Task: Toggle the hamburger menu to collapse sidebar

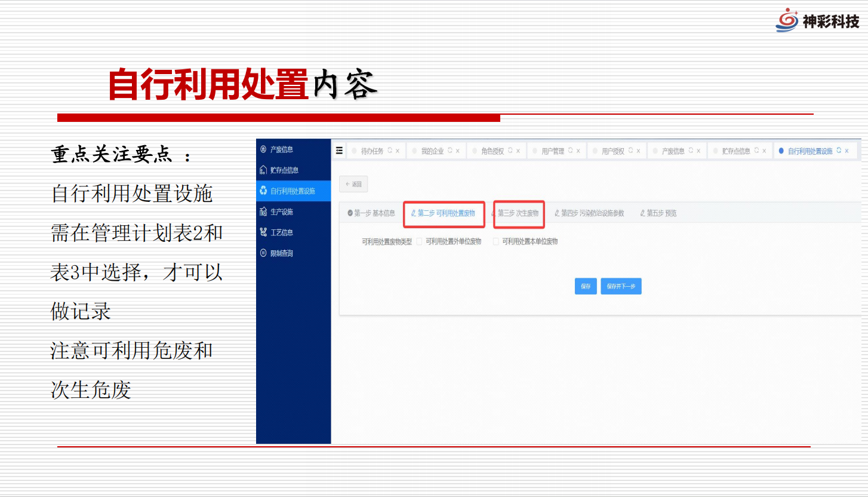Action: click(x=339, y=151)
